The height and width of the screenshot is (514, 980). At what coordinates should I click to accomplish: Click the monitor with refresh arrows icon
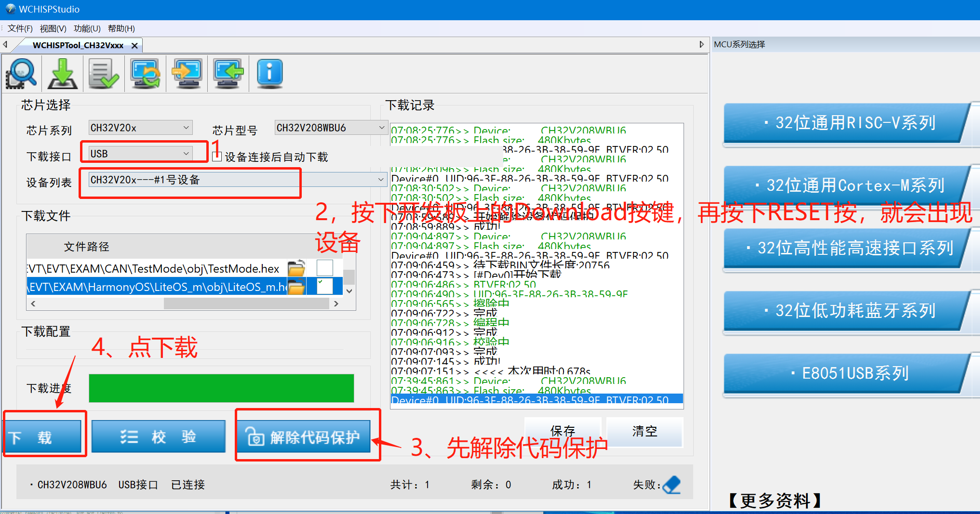[145, 73]
